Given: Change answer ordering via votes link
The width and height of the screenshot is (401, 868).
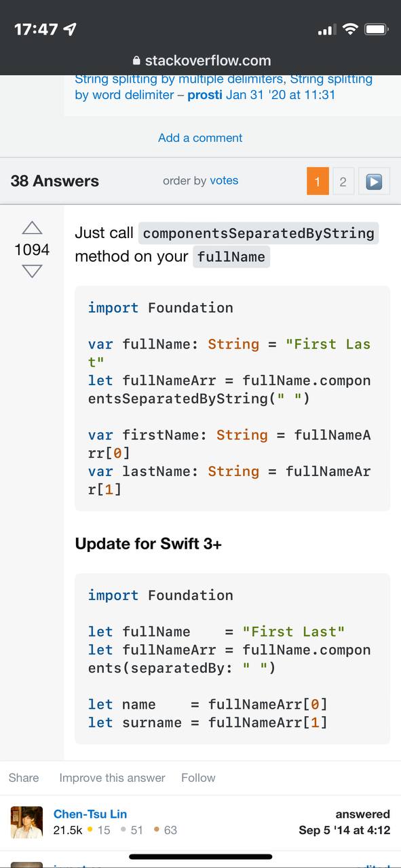Looking at the screenshot, I should click(224, 180).
